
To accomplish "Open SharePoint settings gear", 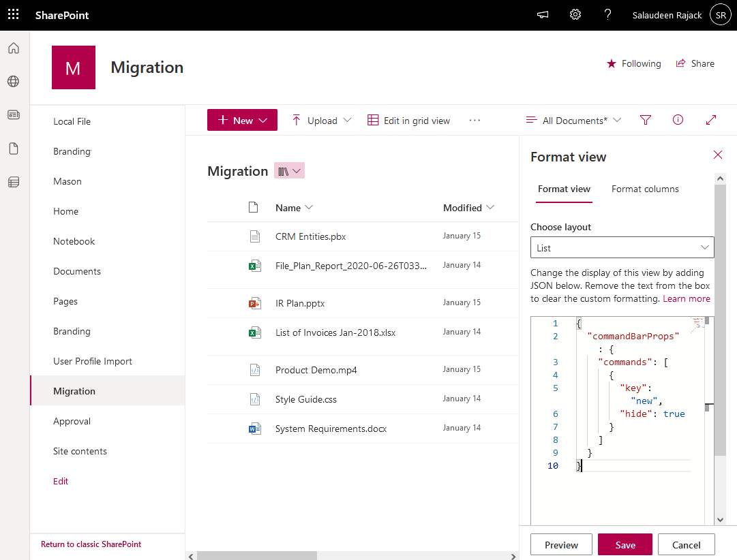I will [575, 14].
